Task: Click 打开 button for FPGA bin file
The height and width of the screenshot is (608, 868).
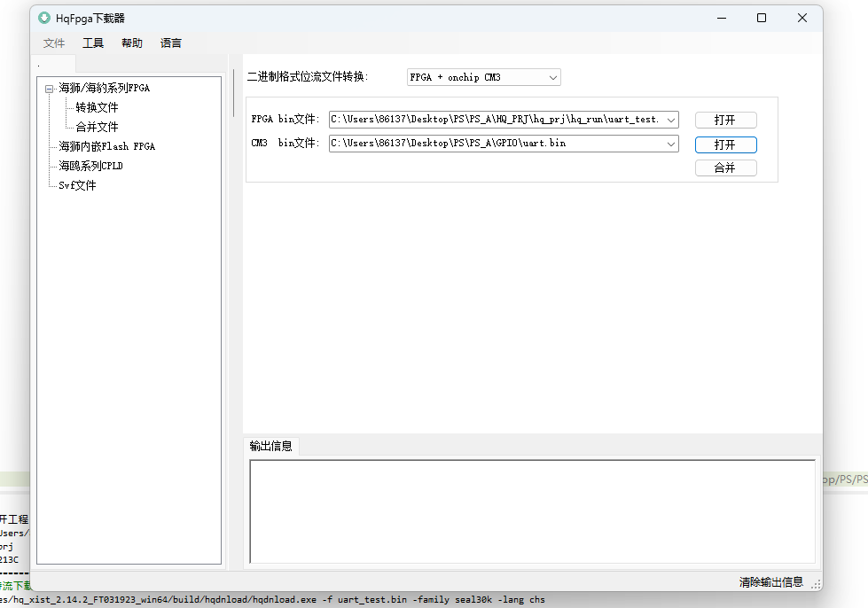Action: (x=725, y=121)
